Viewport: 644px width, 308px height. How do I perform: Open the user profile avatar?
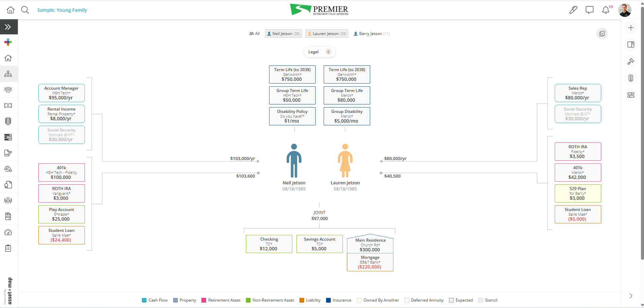[x=625, y=10]
